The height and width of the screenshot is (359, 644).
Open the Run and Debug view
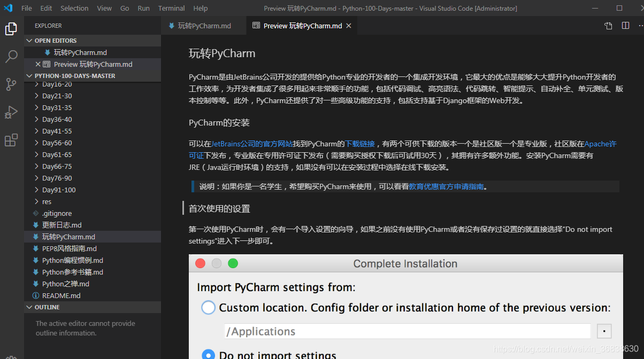(x=11, y=112)
